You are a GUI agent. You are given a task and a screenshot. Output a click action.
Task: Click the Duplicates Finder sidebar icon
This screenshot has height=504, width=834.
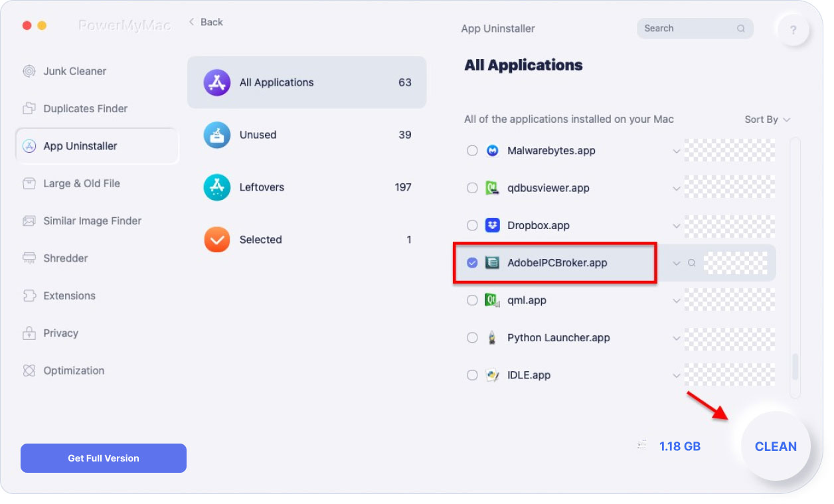(x=29, y=108)
